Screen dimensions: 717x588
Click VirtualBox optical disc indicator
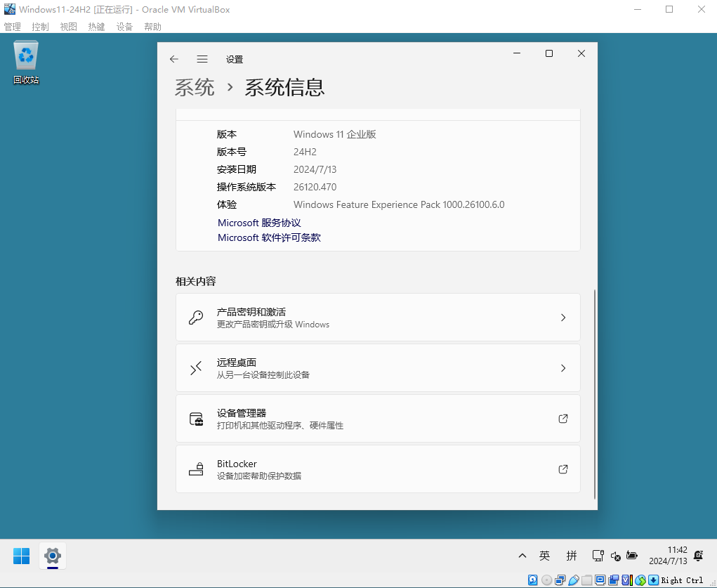[x=546, y=580]
